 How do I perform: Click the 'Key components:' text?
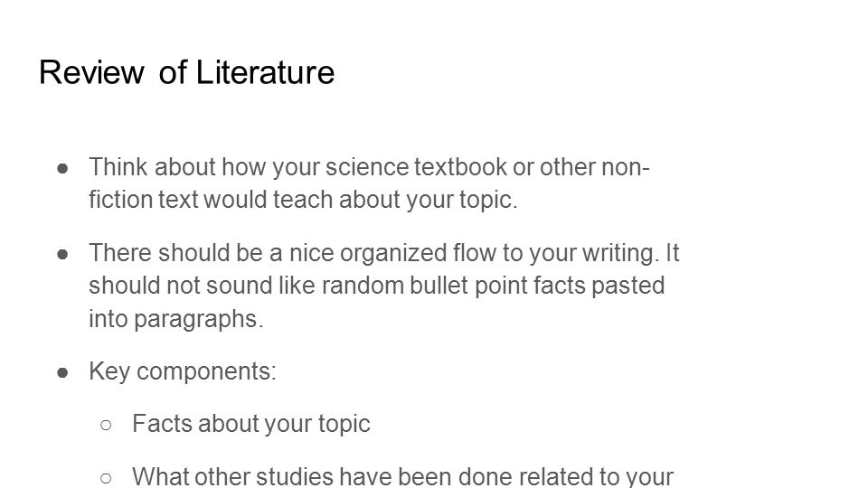[x=183, y=371]
